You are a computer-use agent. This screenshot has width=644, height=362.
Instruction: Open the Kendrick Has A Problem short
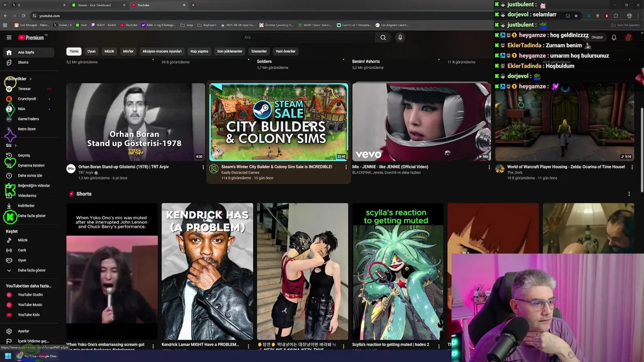click(207, 271)
